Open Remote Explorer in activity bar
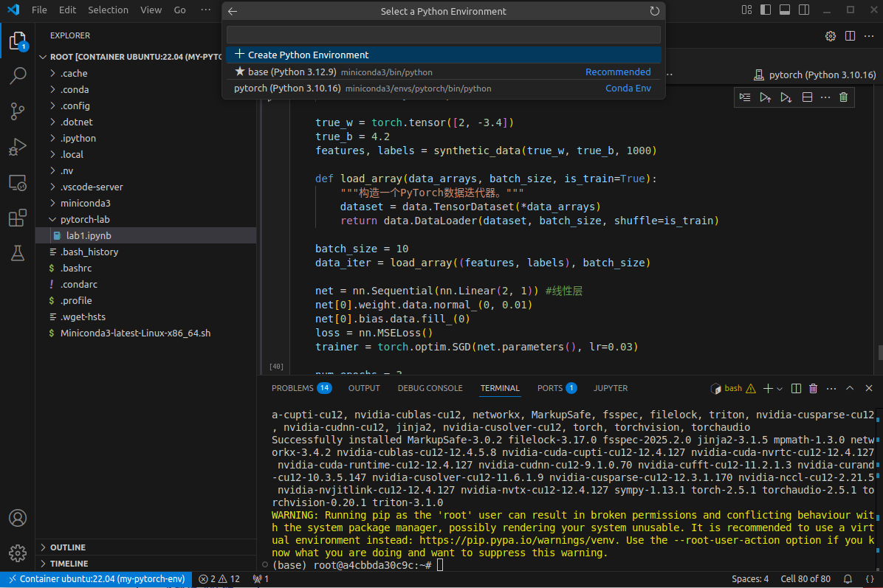This screenshot has width=883, height=588. pos(18,183)
